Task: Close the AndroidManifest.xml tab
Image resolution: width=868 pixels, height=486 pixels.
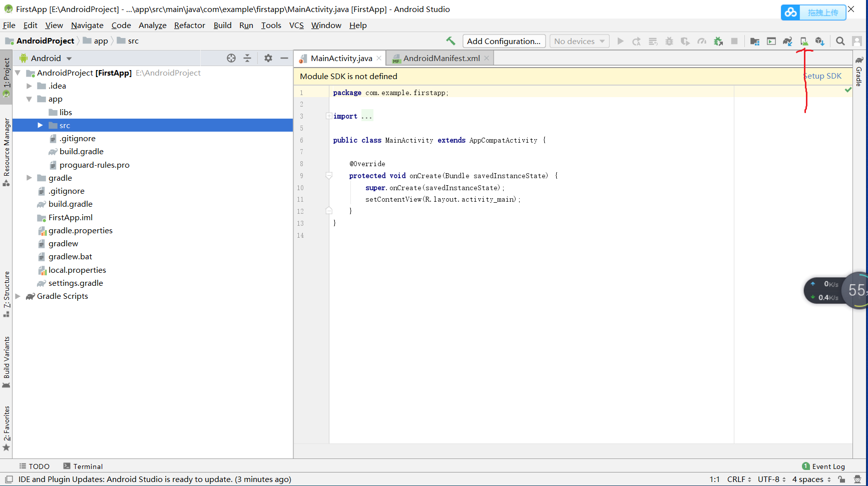Action: (x=487, y=58)
